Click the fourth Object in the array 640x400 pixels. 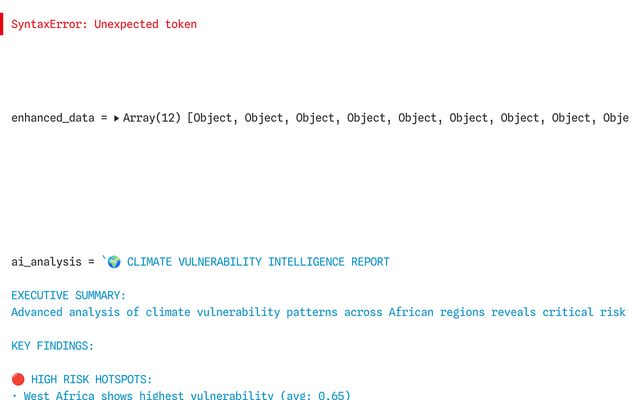pos(367,118)
